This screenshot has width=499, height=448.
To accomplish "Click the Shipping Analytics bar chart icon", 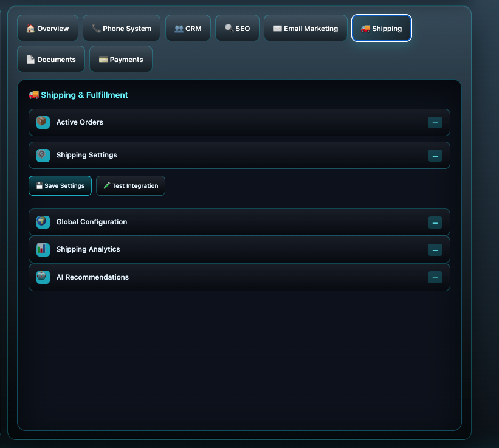I will click(x=43, y=249).
